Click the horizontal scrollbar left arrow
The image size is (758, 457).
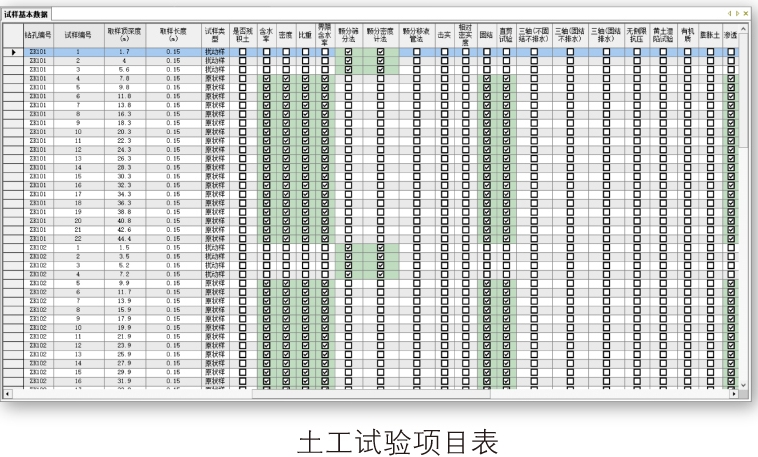(9, 393)
